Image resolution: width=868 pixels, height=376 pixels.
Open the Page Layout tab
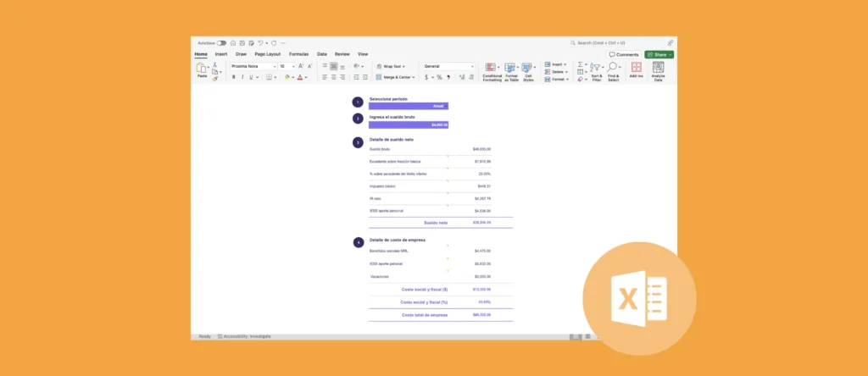click(x=267, y=54)
